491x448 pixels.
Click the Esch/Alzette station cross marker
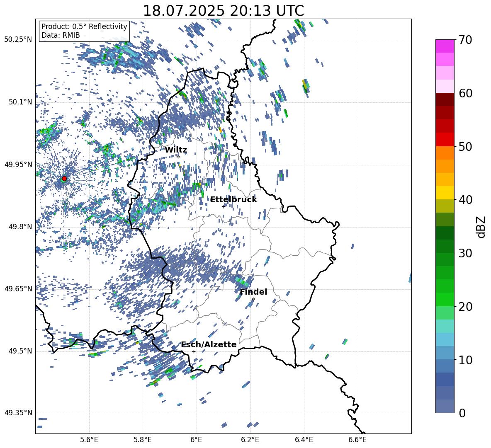194,351
